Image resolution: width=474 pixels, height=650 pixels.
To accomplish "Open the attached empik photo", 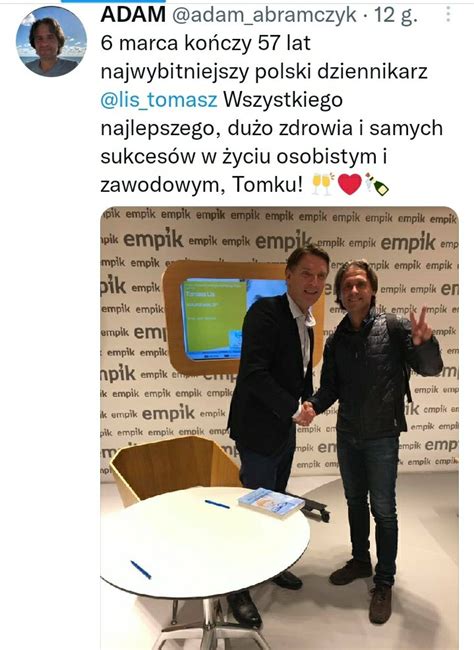I will (280, 428).
